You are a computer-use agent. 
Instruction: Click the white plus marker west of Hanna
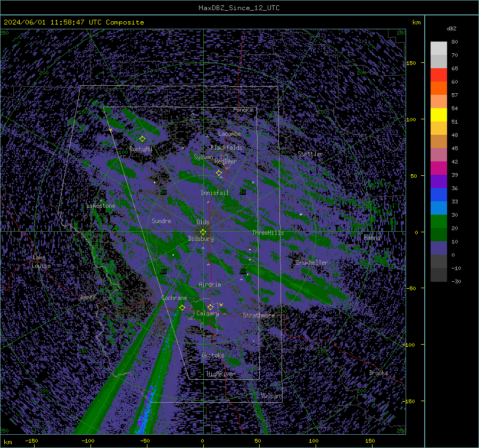tap(301, 214)
